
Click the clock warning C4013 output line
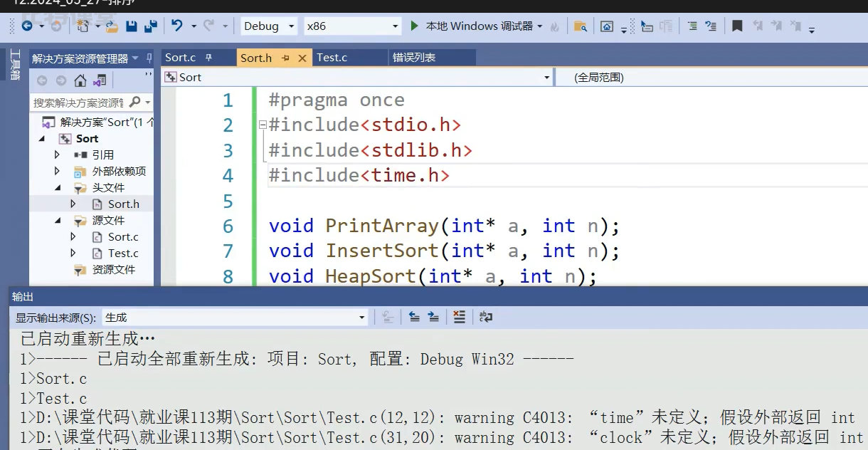pyautogui.click(x=441, y=437)
